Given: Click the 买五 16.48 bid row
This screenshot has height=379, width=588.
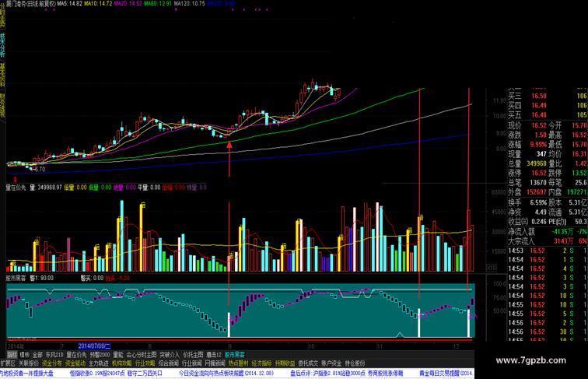Looking at the screenshot, I should tap(548, 115).
